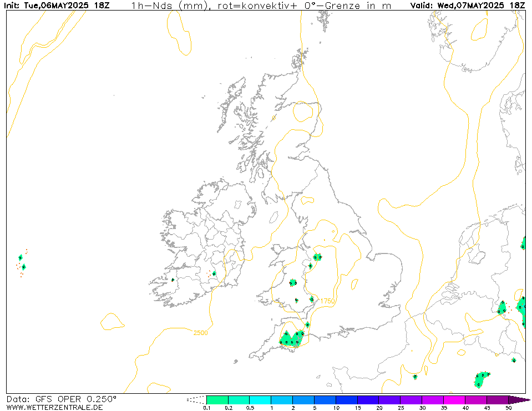Pick the legend swatch between 1 and 2
The width and height of the screenshot is (532, 411).
click(x=282, y=400)
